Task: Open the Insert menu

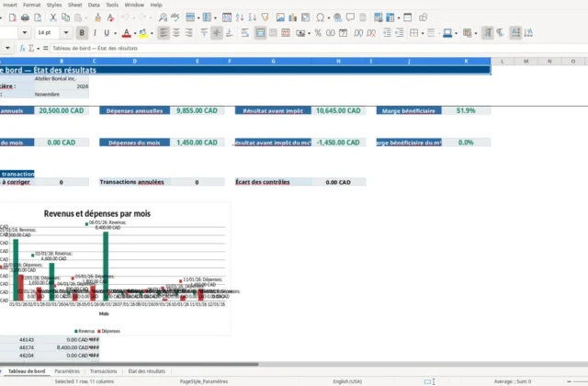Action: (x=10, y=5)
